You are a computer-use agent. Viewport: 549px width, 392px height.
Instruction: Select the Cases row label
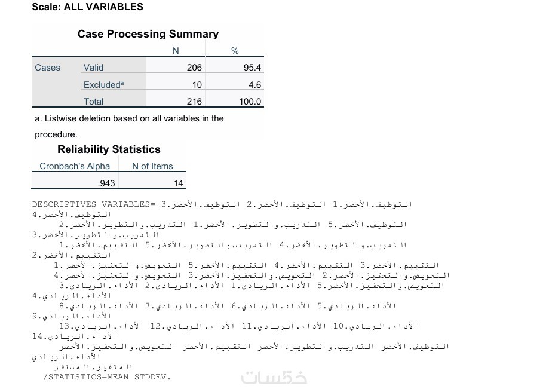tap(47, 68)
